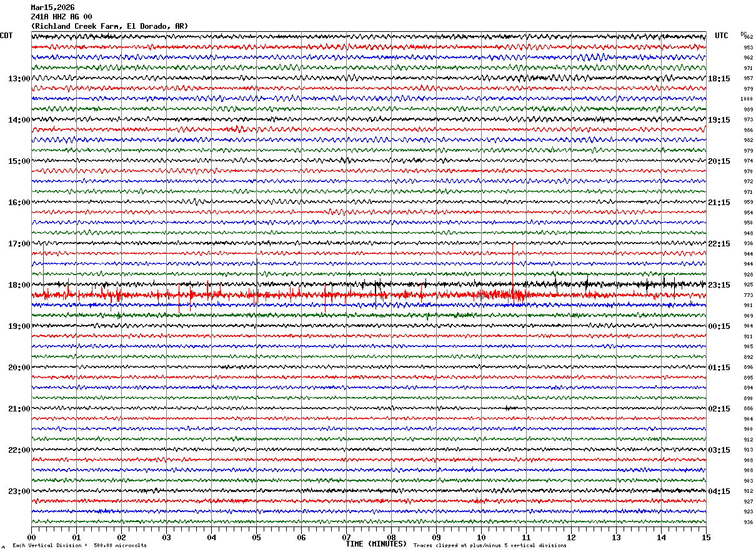Click the DC offset value "957"
Image resolution: width=756 pixels, height=554 pixels.
point(748,79)
